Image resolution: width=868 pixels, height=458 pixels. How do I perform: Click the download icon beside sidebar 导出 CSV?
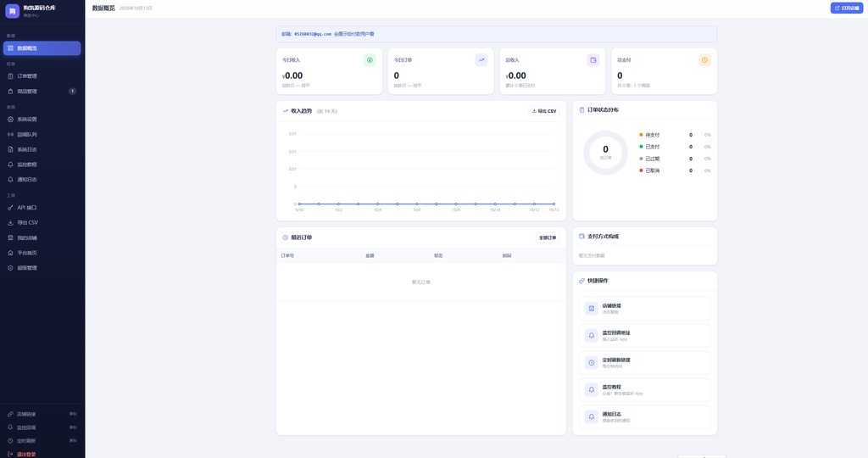pyautogui.click(x=10, y=222)
